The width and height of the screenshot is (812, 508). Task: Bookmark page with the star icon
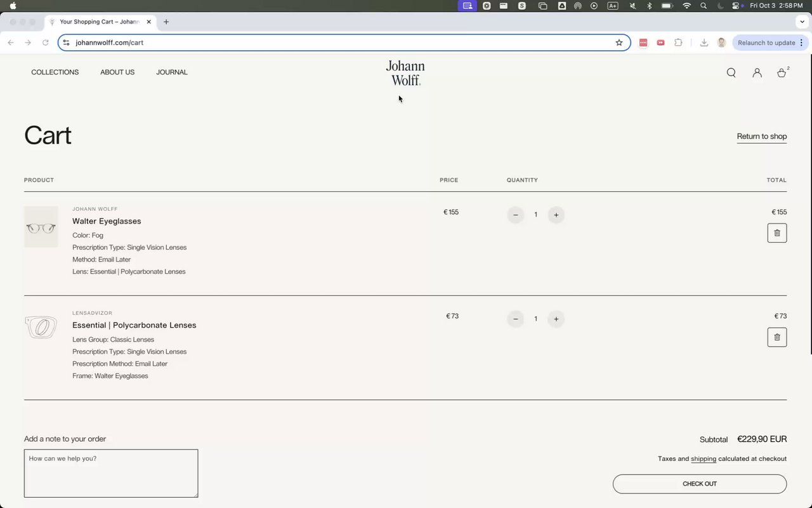pyautogui.click(x=619, y=43)
